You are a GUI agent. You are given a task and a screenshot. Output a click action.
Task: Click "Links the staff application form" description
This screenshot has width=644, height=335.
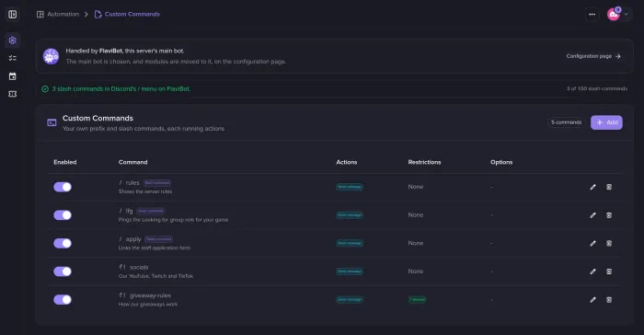point(155,248)
